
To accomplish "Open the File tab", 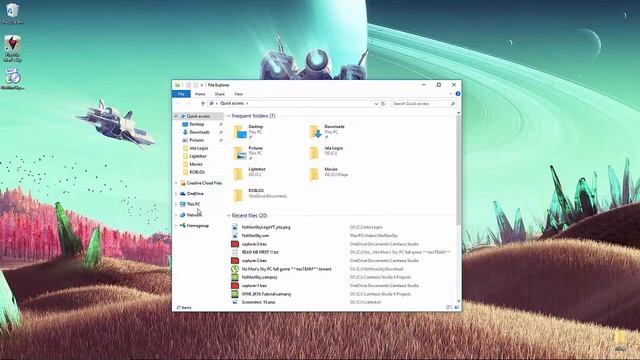I will click(181, 94).
